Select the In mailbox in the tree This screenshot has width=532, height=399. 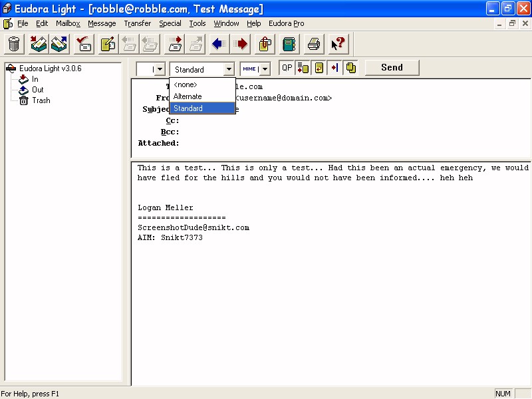coord(35,79)
